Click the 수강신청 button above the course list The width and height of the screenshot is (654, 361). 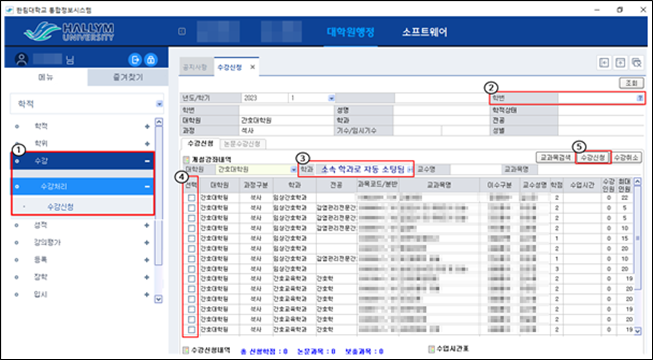593,157
